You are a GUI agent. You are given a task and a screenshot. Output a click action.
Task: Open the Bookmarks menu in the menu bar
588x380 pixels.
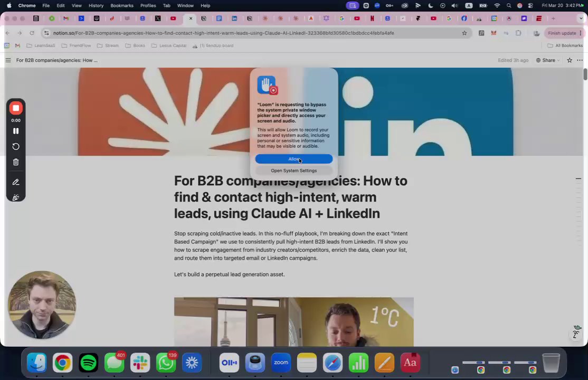pos(122,6)
